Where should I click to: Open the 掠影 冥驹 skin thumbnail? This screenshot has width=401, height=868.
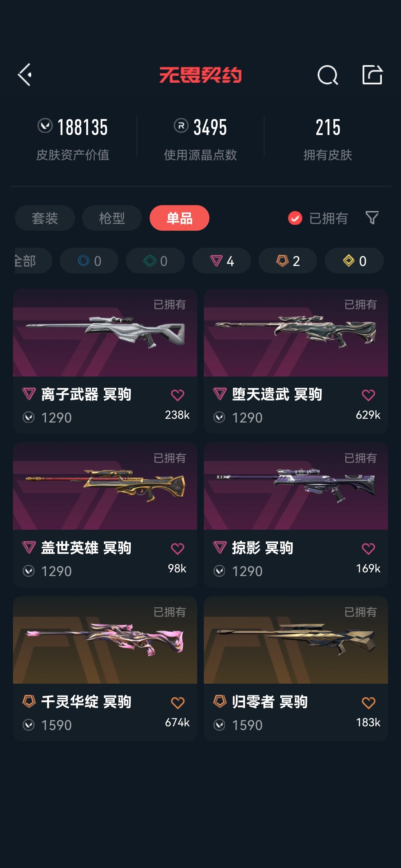(x=296, y=486)
